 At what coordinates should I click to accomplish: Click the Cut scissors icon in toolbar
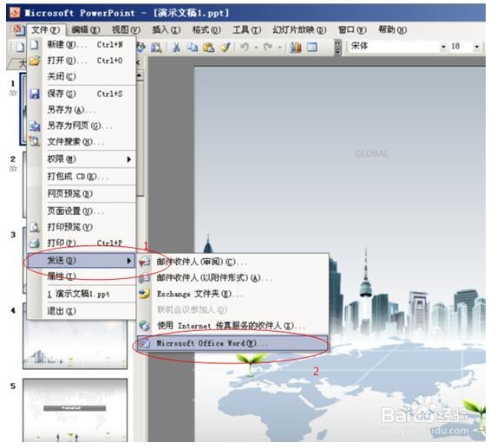point(176,48)
